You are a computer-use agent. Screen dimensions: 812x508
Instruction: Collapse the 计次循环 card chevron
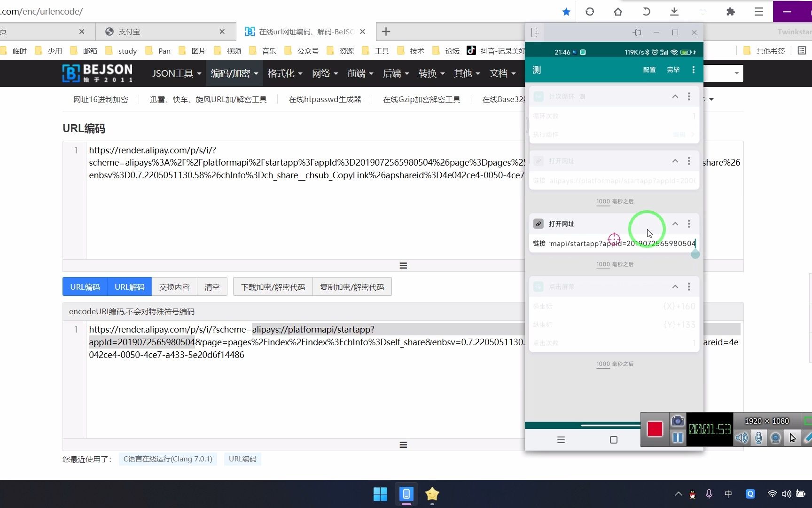click(x=675, y=96)
